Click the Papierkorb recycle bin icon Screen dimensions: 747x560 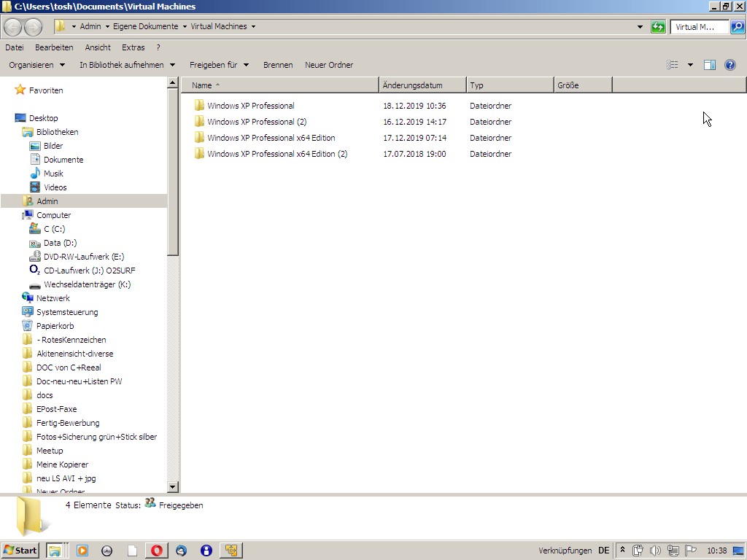point(28,326)
